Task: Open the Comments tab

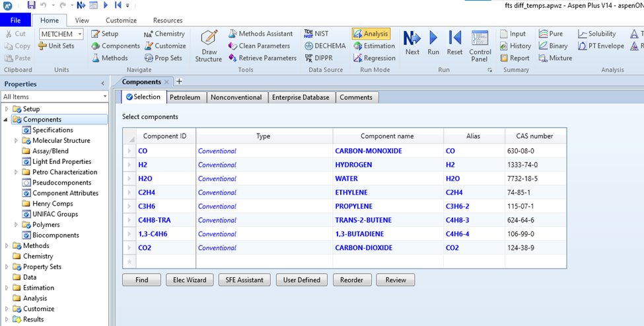Action: tap(356, 97)
